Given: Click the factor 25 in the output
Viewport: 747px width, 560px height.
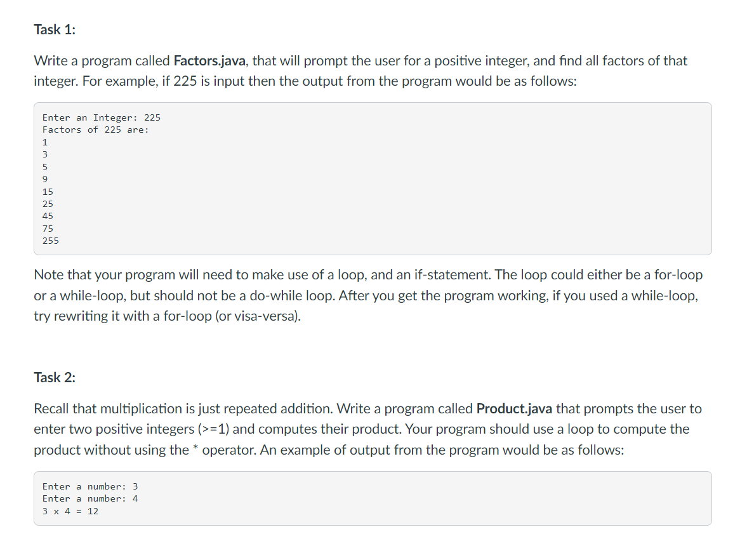Looking at the screenshot, I should 48,204.
